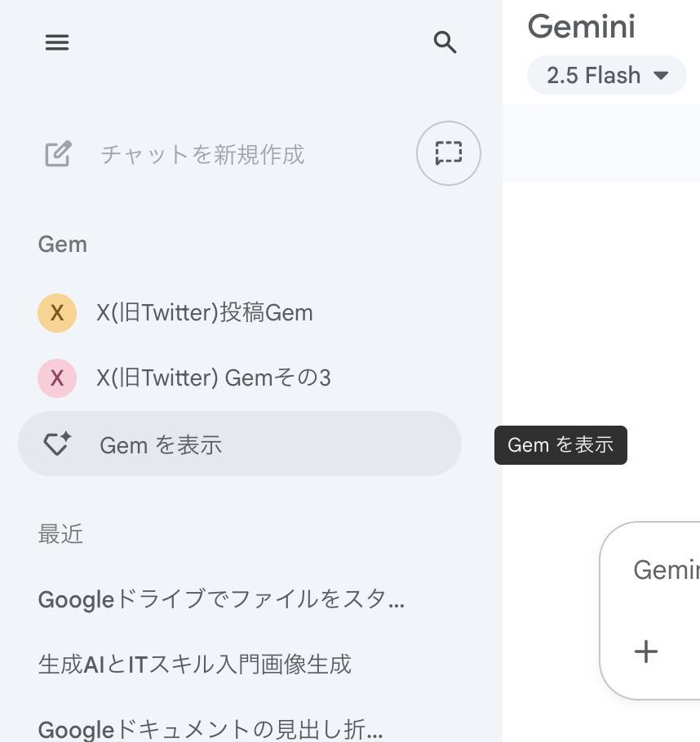Open Googleドキュメントの見出し折... chat
700x742 pixels.
[x=210, y=728]
